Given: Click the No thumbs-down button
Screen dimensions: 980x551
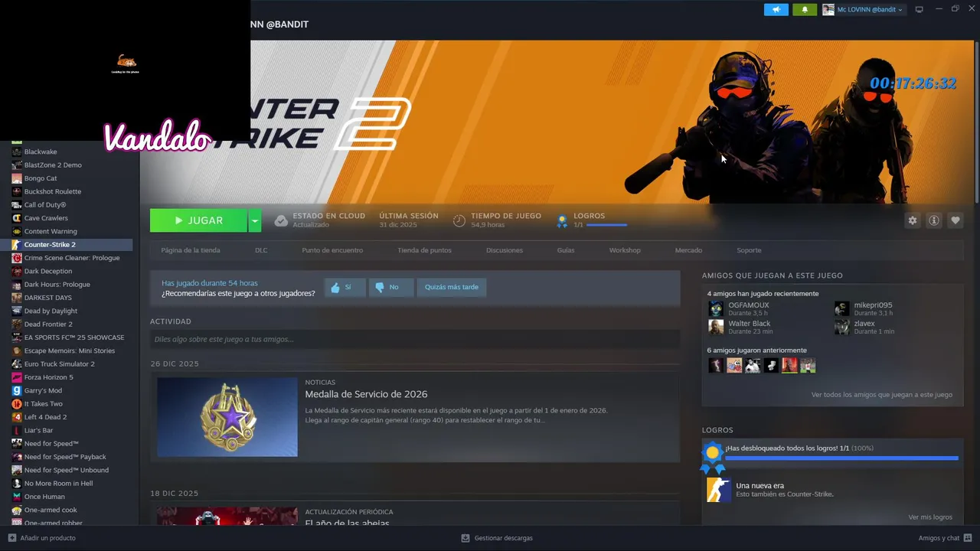Looking at the screenshot, I should coord(391,288).
